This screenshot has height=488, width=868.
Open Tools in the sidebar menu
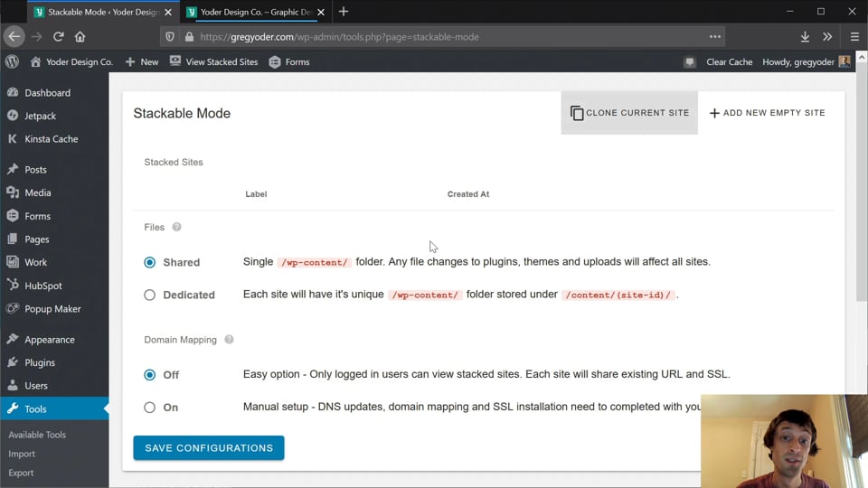pyautogui.click(x=54, y=408)
